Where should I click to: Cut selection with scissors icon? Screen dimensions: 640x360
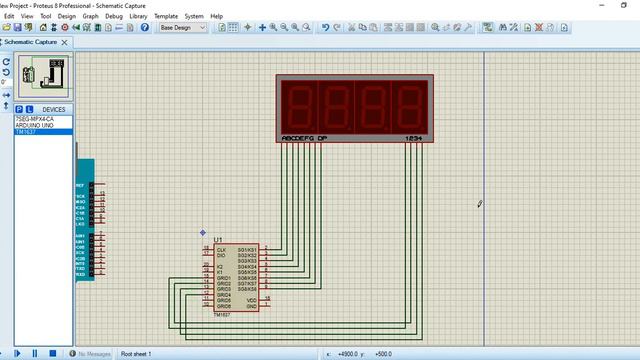click(x=351, y=27)
